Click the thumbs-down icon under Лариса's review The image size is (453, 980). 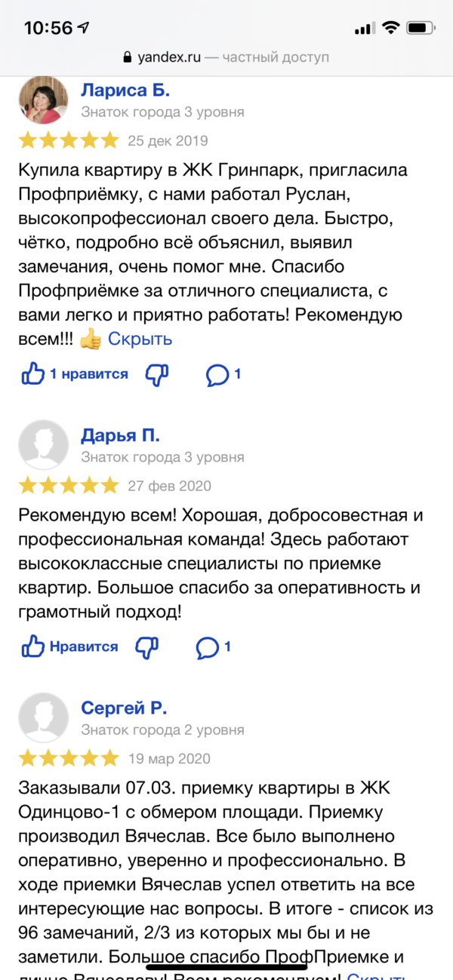tap(156, 374)
